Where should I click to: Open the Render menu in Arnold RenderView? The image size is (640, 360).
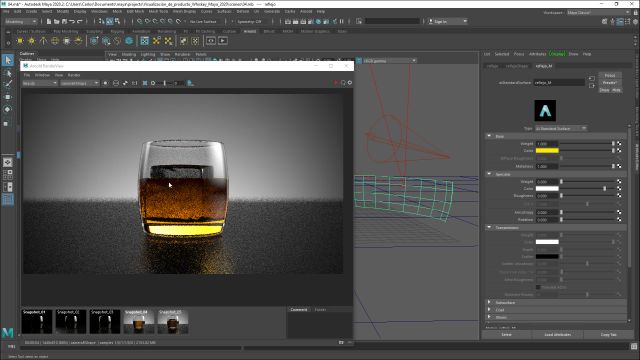(x=74, y=75)
